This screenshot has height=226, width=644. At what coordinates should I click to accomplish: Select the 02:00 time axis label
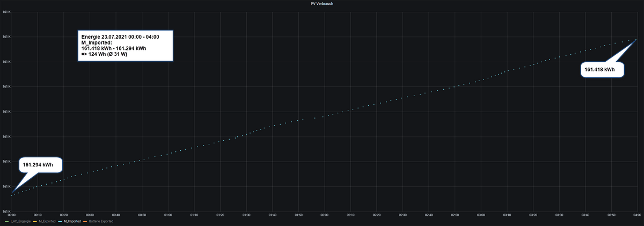[324, 215]
